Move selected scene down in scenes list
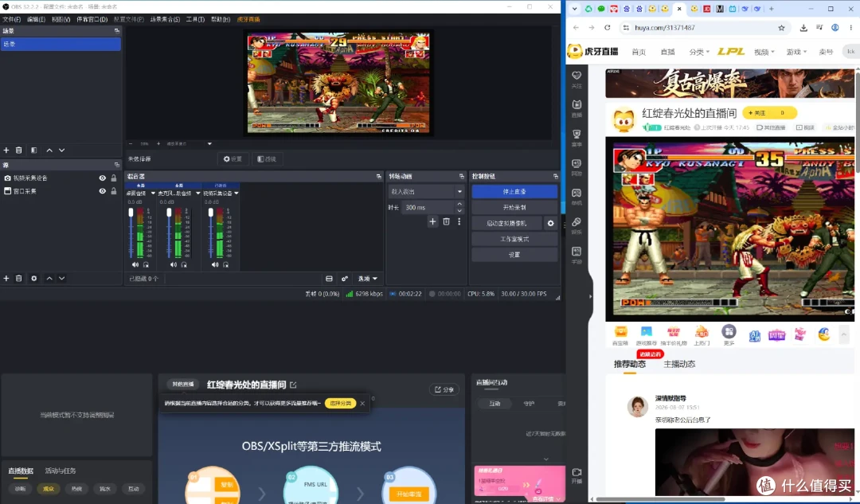Viewport: 860px width, 504px height. tap(61, 150)
